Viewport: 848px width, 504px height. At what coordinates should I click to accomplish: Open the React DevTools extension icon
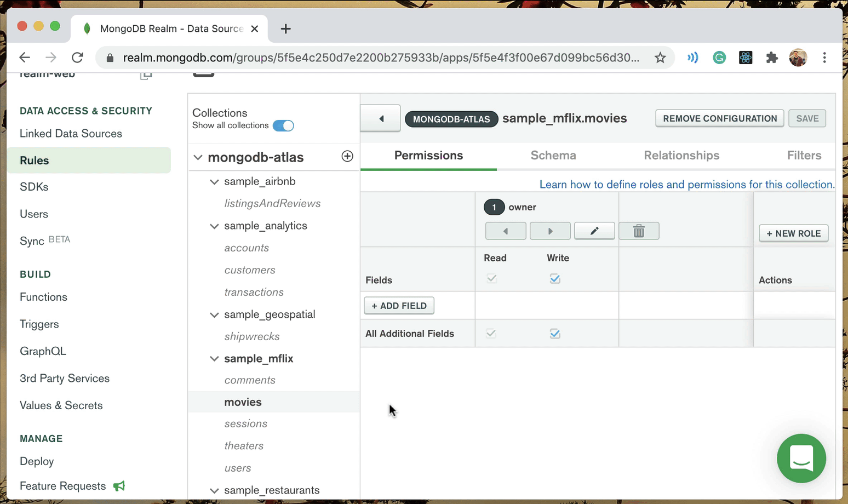point(746,58)
